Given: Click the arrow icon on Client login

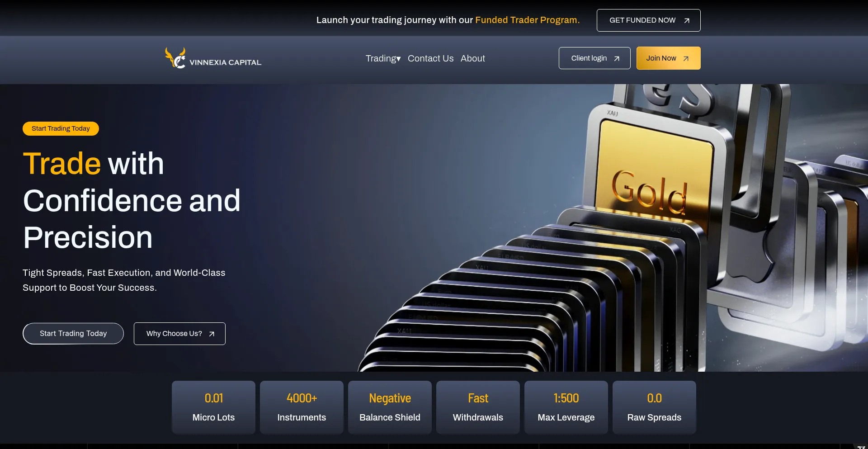Looking at the screenshot, I should [617, 58].
